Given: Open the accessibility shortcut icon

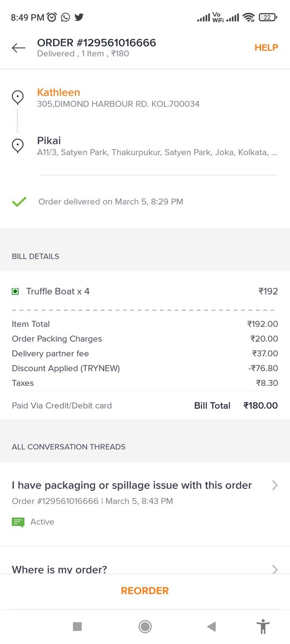Looking at the screenshot, I should click(263, 626).
